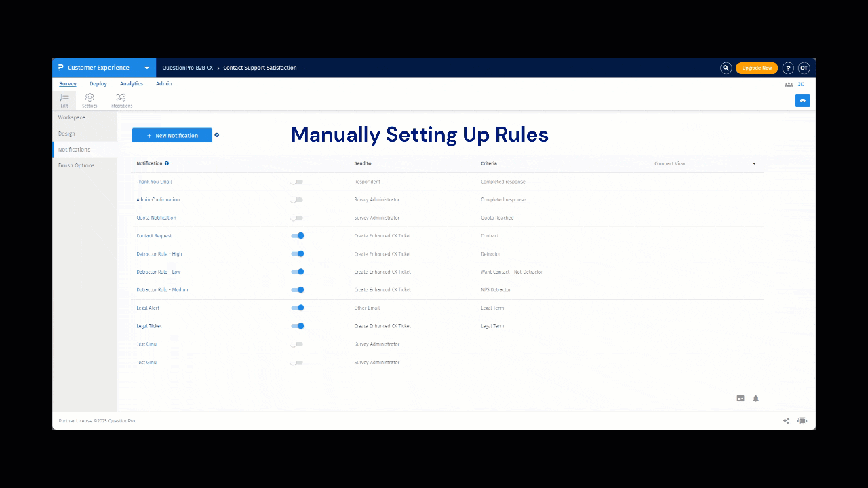Screen dimensions: 868x488
Task: Open the QT account avatar
Action: click(x=804, y=68)
